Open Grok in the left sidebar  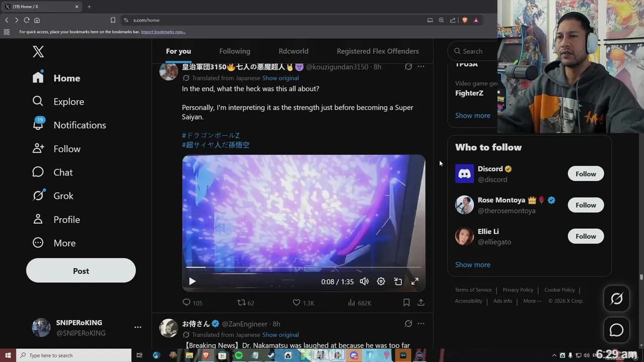[53, 196]
